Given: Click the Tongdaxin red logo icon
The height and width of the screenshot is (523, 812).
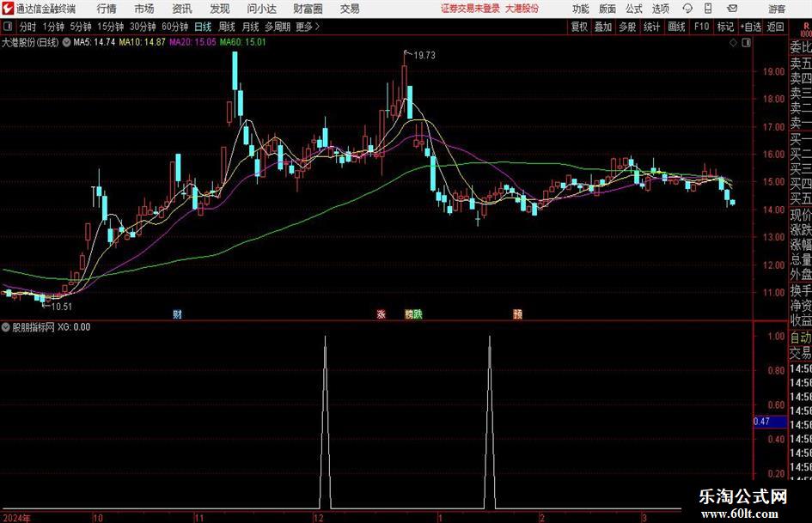Looking at the screenshot, I should pyautogui.click(x=8, y=9).
